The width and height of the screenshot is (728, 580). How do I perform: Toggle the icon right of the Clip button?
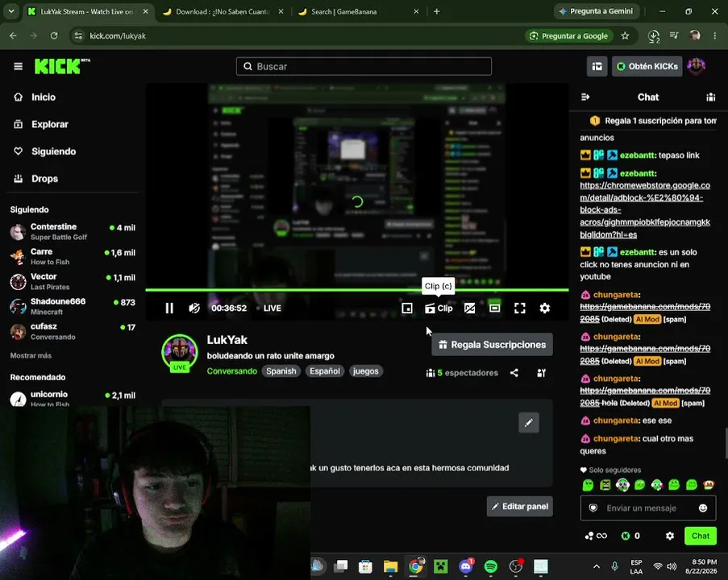[469, 308]
